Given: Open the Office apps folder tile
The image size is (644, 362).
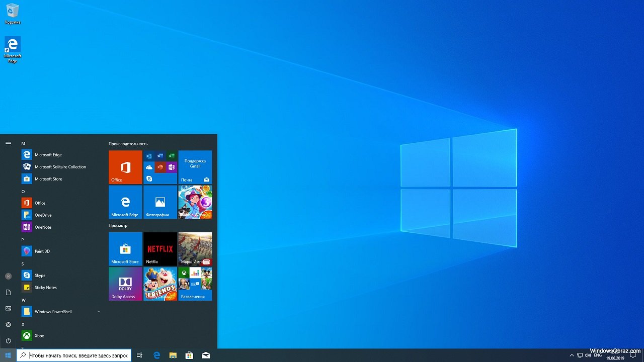Looking at the screenshot, I should pyautogui.click(x=160, y=167).
